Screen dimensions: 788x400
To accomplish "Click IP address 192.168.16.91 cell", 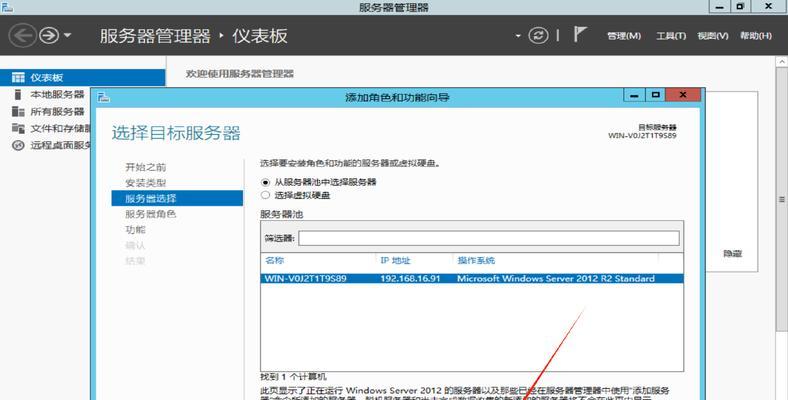I will 410,278.
